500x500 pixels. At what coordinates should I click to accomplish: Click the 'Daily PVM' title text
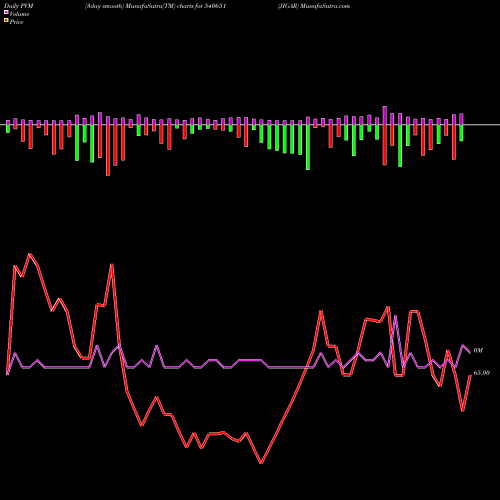click(19, 6)
